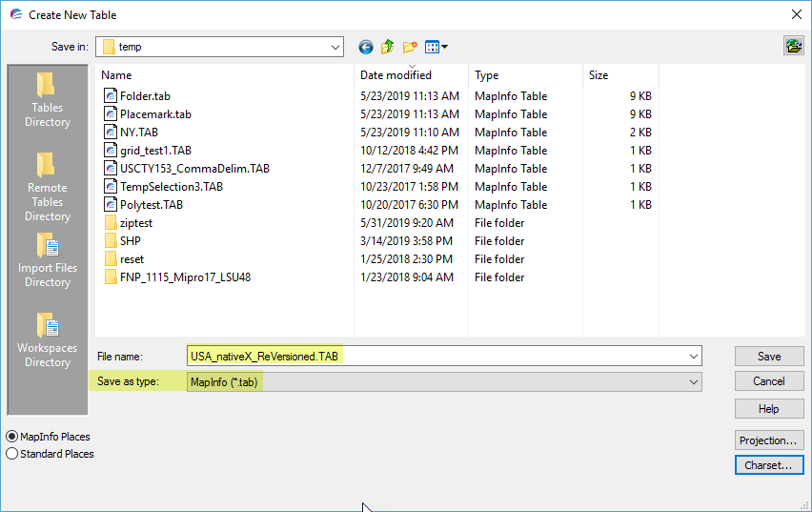Click the Folder.tab file icon
The width and height of the screenshot is (812, 512).
pos(111,96)
